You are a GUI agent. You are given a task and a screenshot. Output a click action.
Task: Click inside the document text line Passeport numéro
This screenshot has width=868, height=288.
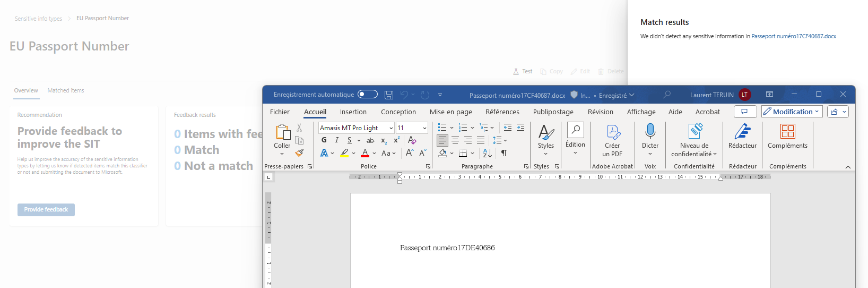click(447, 248)
